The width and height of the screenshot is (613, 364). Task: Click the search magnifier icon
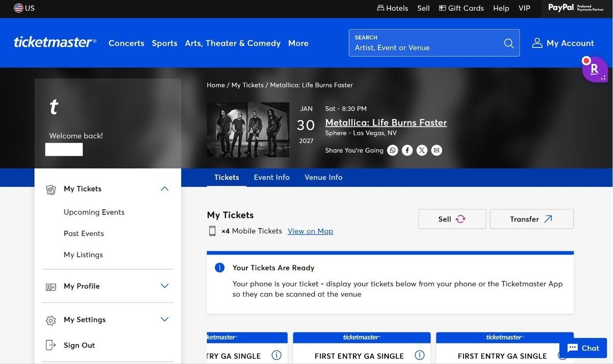click(x=509, y=43)
